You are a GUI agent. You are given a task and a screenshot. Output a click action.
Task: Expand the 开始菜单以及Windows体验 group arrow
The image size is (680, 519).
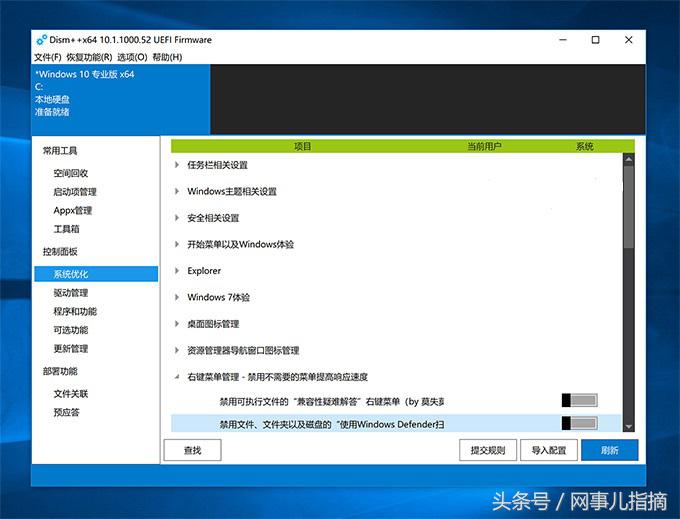(177, 244)
